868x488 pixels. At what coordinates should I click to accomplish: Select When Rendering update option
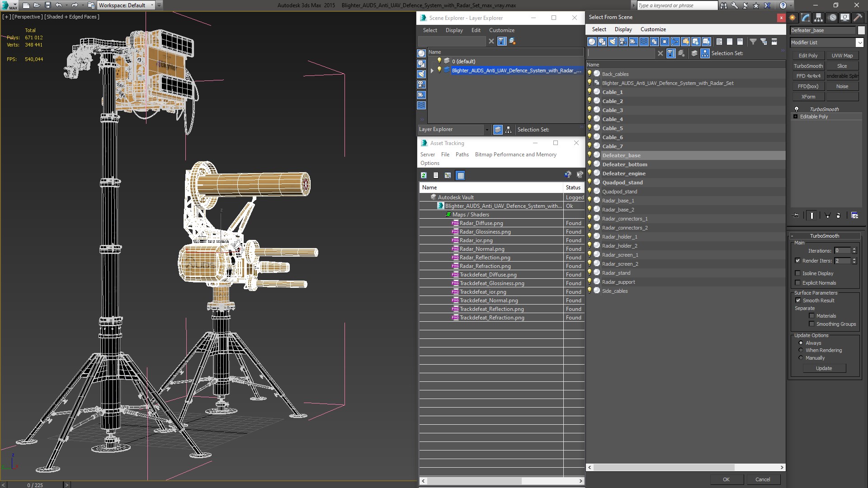[x=801, y=350]
